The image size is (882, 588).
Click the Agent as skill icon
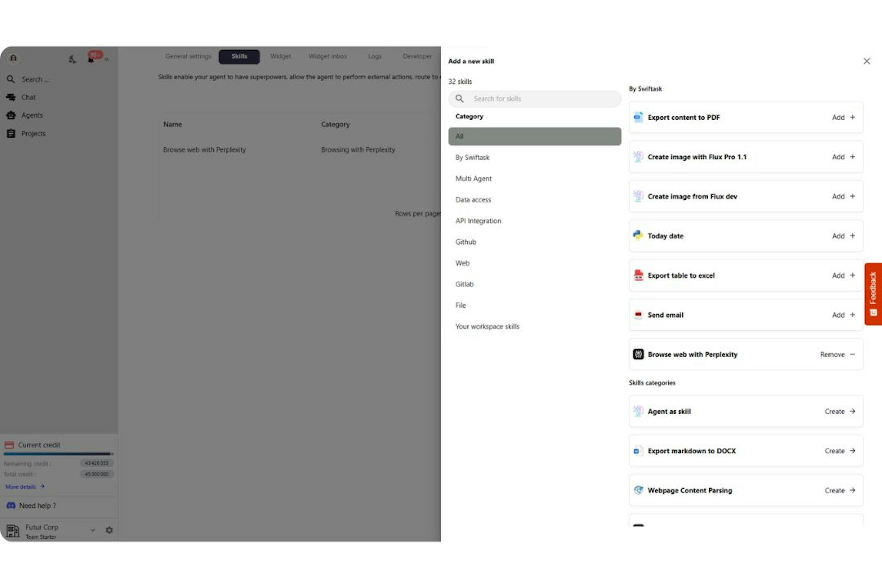(x=637, y=411)
